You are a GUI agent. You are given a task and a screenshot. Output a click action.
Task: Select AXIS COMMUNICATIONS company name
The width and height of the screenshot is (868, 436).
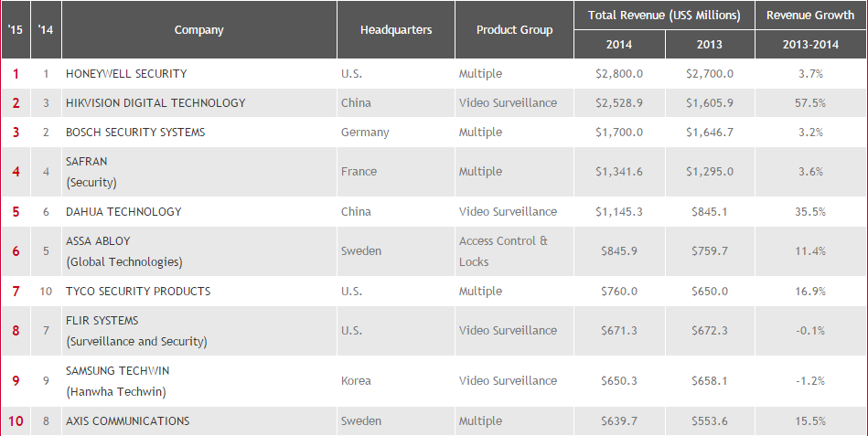(127, 421)
